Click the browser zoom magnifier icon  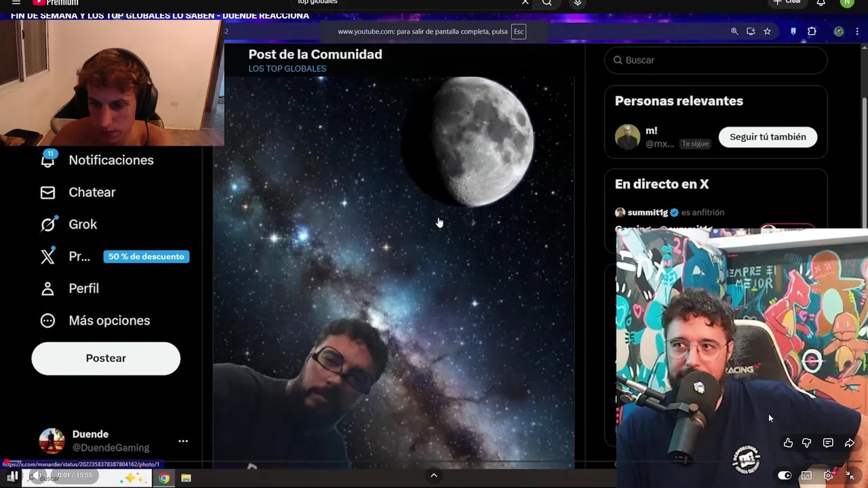tap(734, 31)
